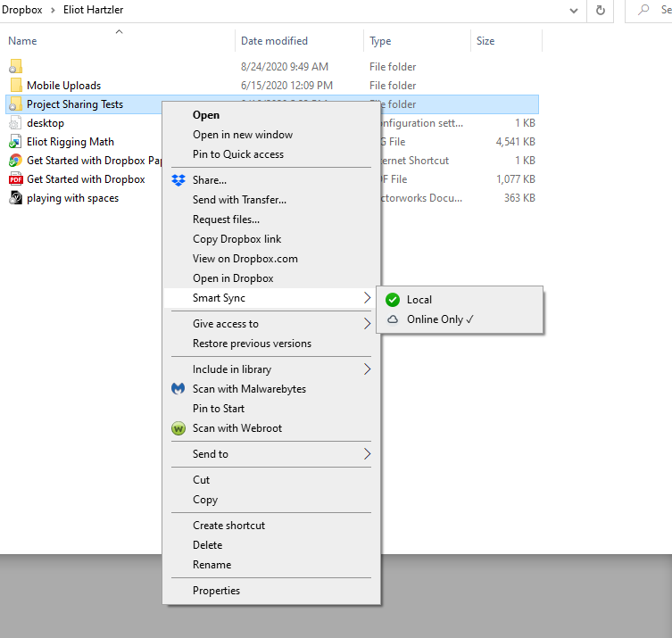This screenshot has height=638, width=672.
Task: Click the green Webroot icon
Action: [x=177, y=428]
